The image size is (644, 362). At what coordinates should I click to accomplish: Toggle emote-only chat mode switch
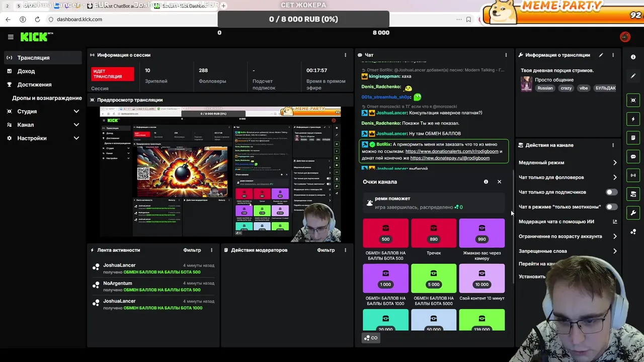[611, 207]
